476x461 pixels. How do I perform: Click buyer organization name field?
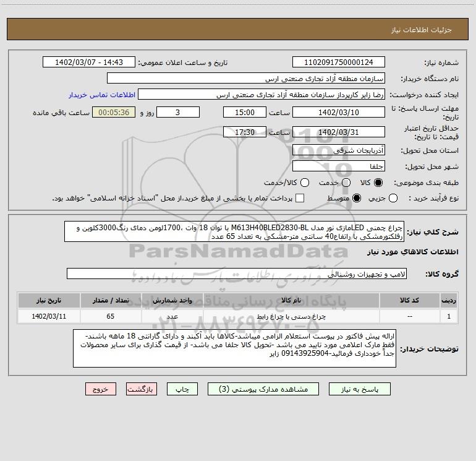[x=246, y=79]
